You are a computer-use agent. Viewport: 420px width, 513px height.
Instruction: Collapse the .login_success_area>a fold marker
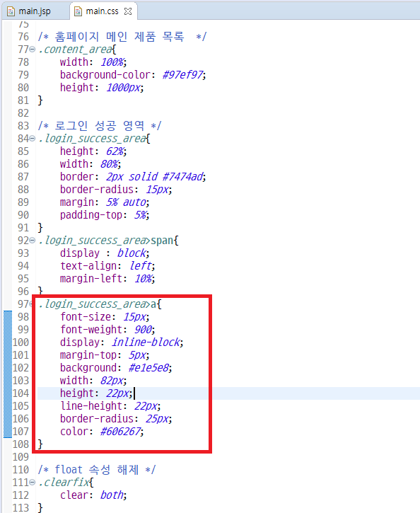tap(31, 304)
